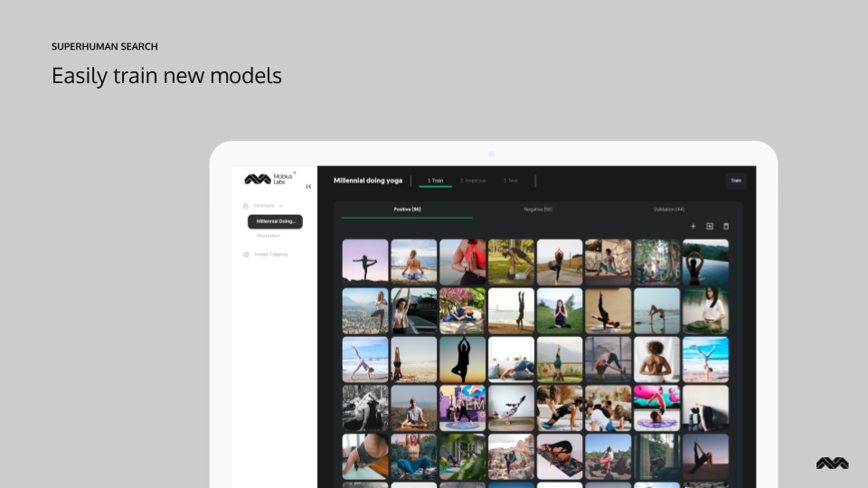
Task: Select the leaping woman in patterned leggings thumbnail
Action: point(511,408)
